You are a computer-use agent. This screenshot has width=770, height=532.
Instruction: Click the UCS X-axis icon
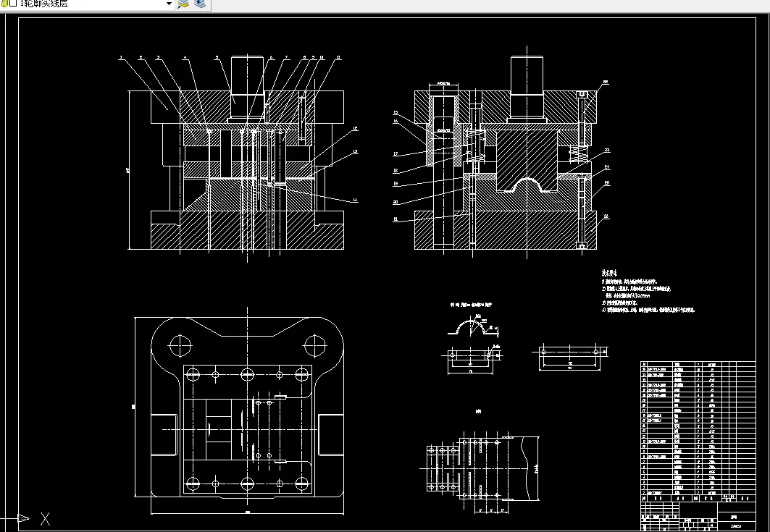coord(45,519)
